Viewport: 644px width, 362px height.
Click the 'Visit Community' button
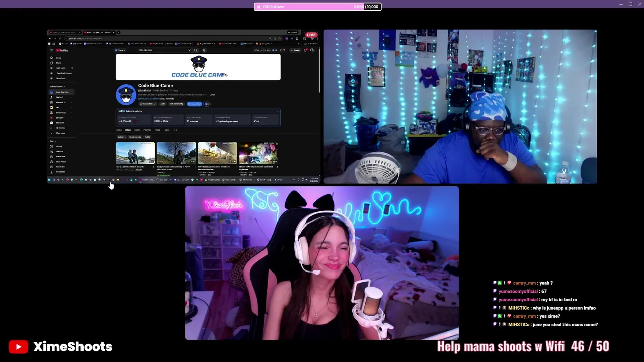tap(176, 104)
